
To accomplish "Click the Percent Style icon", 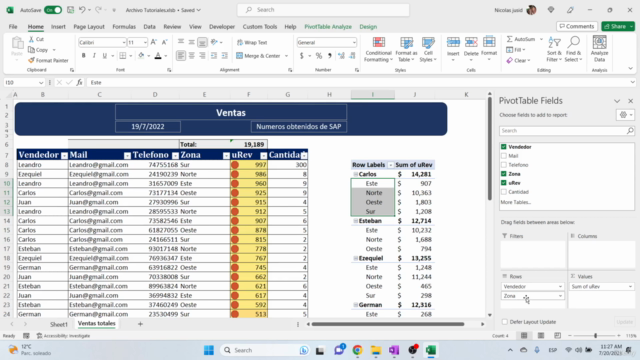I will pyautogui.click(x=319, y=56).
